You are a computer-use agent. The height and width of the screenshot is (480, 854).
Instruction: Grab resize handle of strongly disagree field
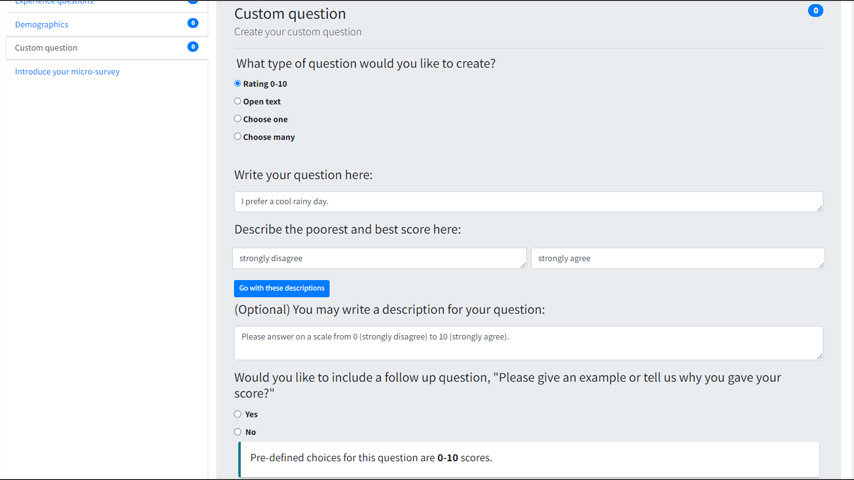pos(523,265)
